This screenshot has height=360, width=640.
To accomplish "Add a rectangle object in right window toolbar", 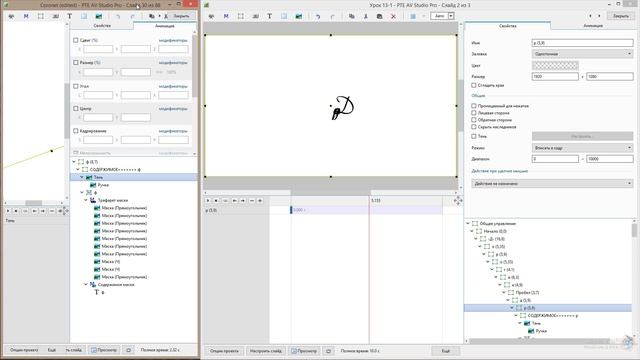I will (284, 16).
